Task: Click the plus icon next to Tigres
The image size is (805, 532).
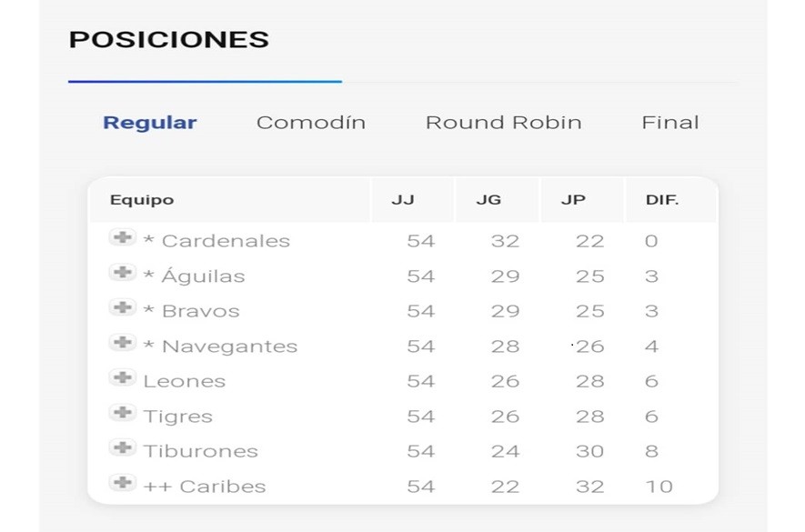Action: [122, 416]
